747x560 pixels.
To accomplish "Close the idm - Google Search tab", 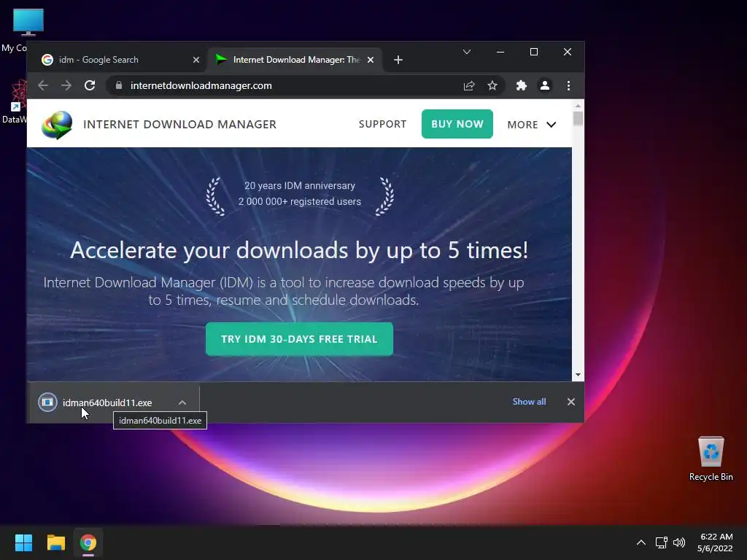I will [x=196, y=60].
